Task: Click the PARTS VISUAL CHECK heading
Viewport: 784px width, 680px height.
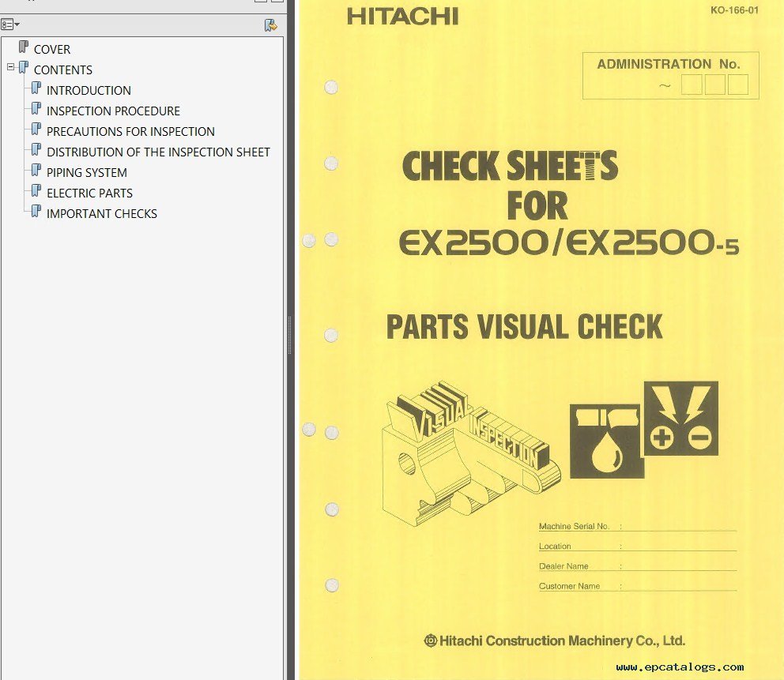Action: click(525, 327)
